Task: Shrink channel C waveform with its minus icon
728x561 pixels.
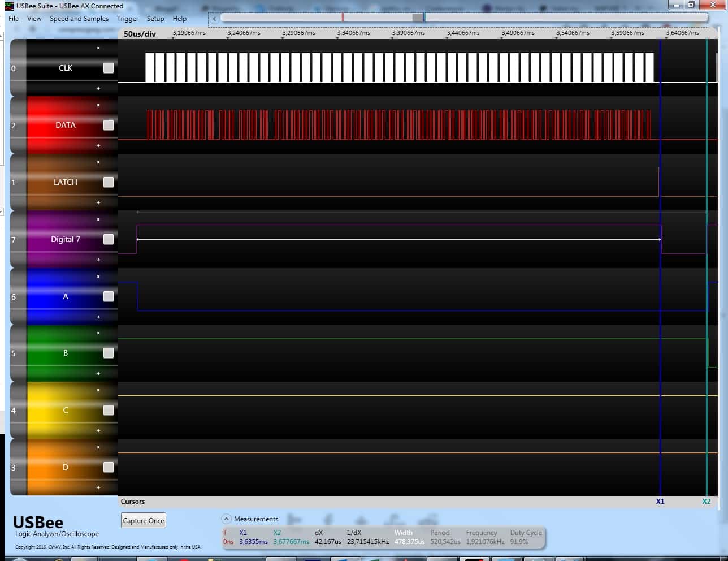Action: (98, 390)
